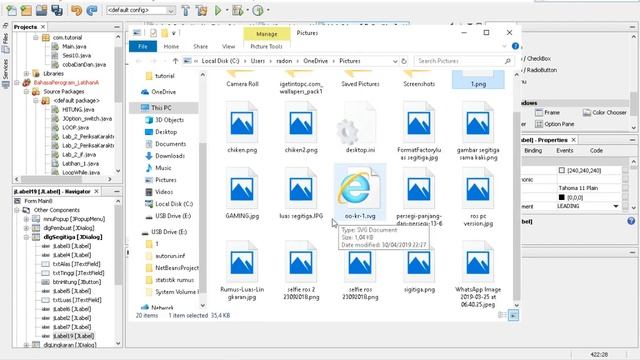
Task: Select btnHitung JButton in Navigator
Action: tap(71, 282)
